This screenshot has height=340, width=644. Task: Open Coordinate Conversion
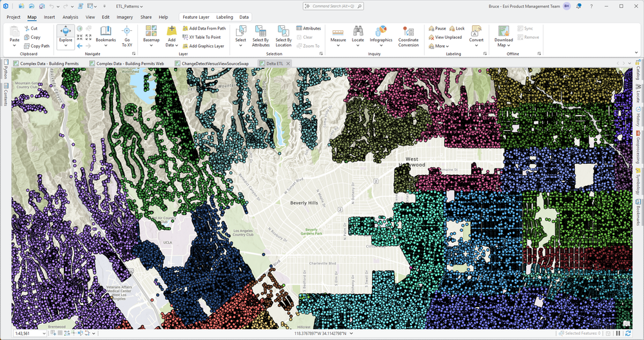tap(408, 36)
